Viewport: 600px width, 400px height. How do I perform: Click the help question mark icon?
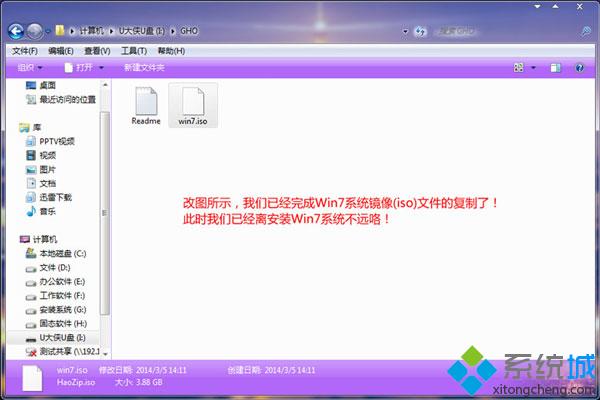[579, 68]
